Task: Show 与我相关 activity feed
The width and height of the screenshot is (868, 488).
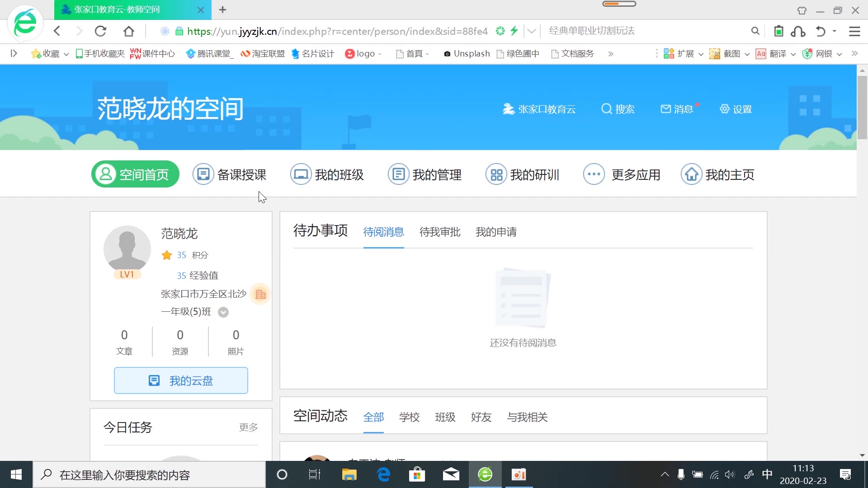Action: [x=527, y=417]
